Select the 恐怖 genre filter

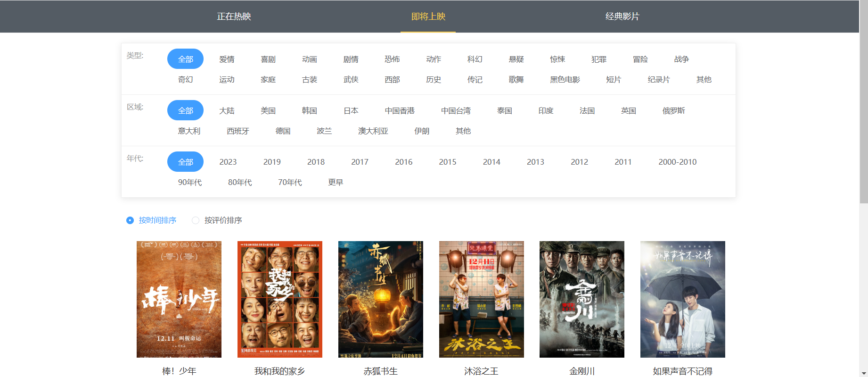pos(392,59)
